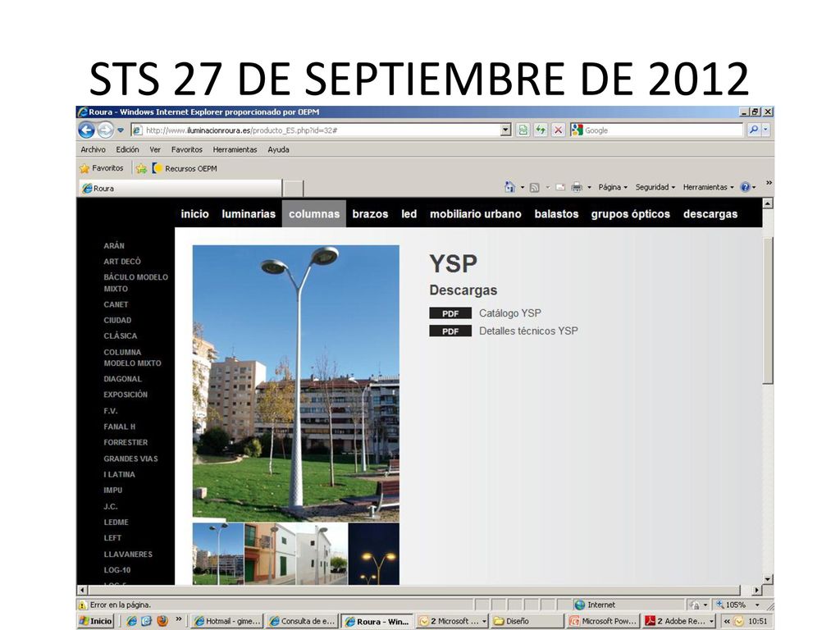
Task: Open led section
Action: [409, 214]
